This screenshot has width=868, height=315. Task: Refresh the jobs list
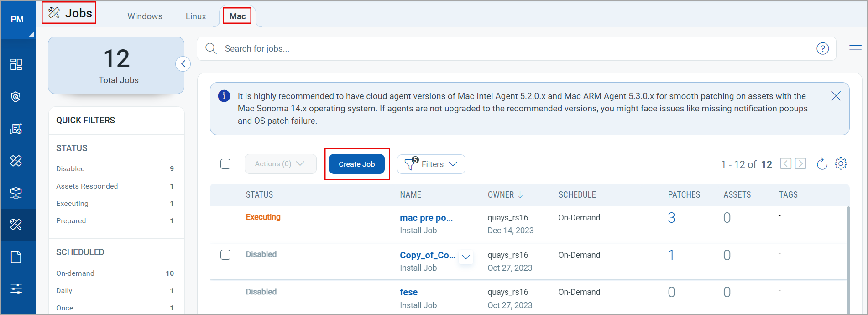[821, 164]
